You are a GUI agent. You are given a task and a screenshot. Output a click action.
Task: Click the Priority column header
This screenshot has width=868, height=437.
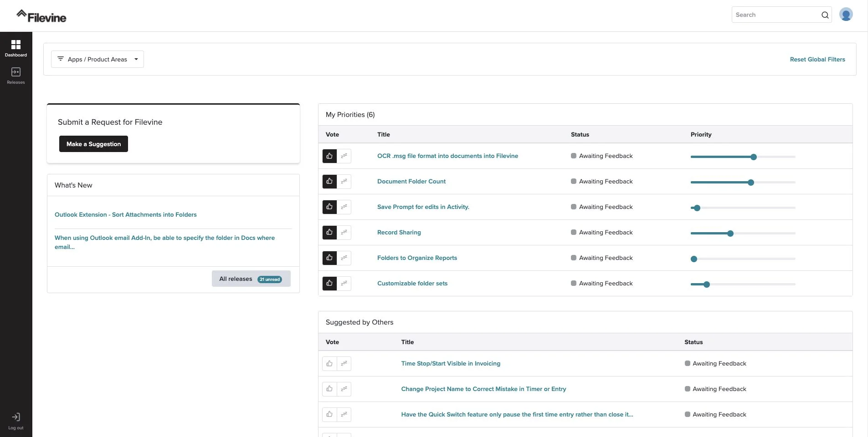pyautogui.click(x=701, y=134)
